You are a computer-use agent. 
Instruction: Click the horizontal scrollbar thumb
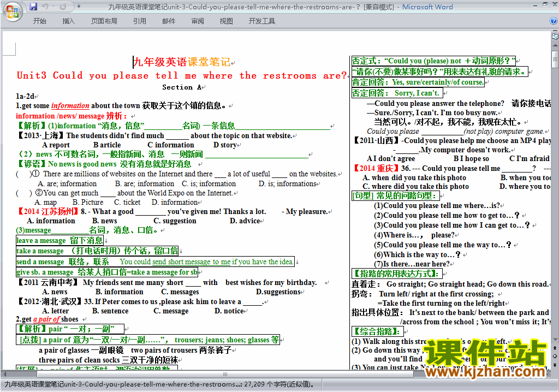coord(225,374)
